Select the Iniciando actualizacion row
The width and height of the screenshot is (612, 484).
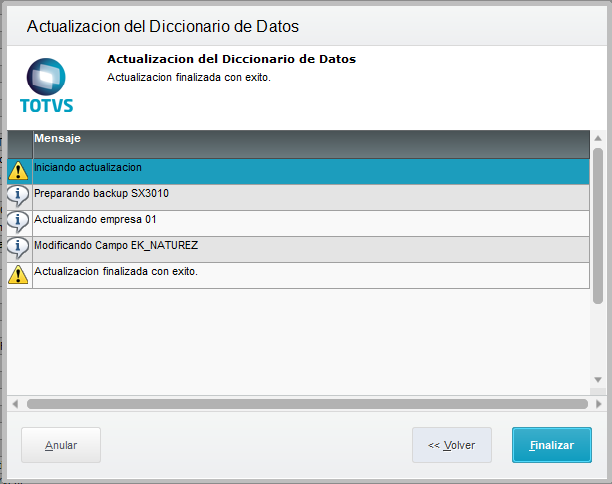(x=298, y=171)
